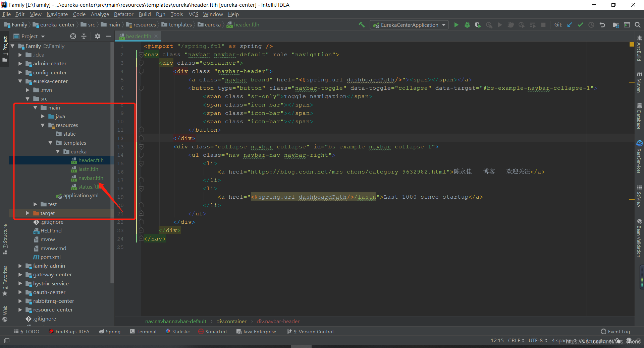Toggle the 1: Project tool window button
The width and height of the screenshot is (644, 348).
pos(5,49)
